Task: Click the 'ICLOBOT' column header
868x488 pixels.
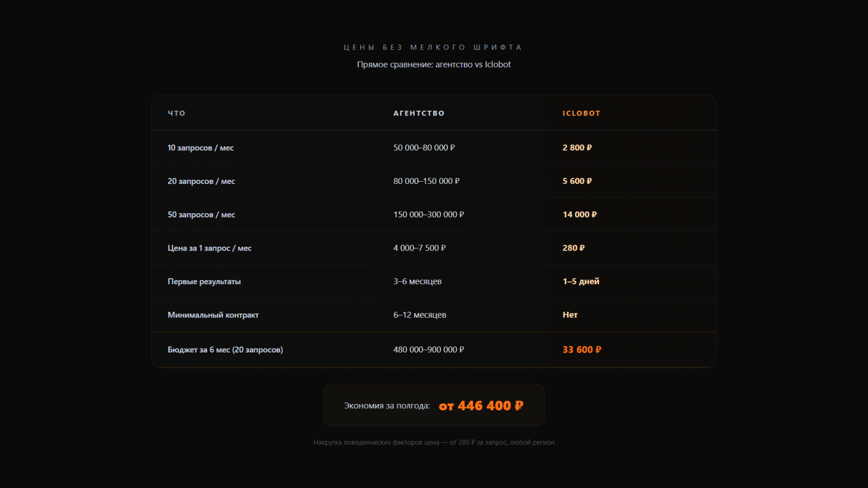Action: point(582,113)
